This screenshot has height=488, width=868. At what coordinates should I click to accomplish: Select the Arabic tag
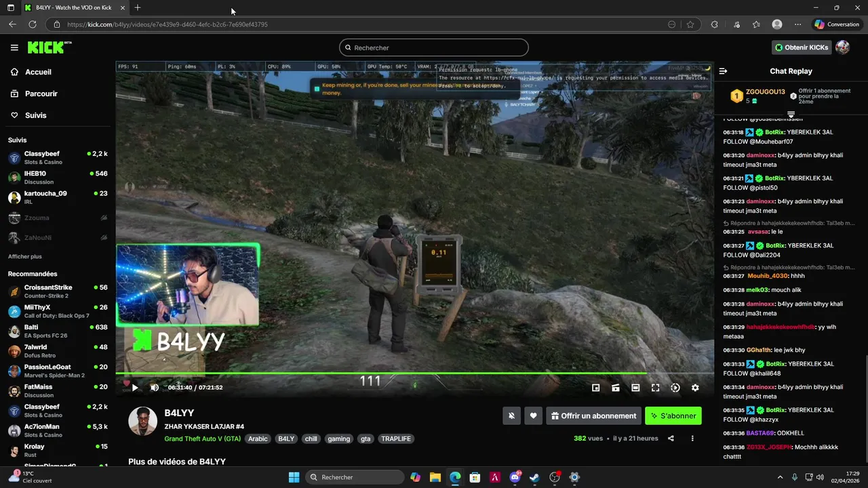[x=258, y=439]
